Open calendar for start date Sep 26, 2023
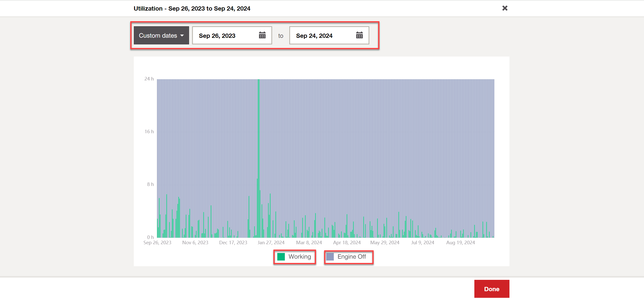Screen dimensions: 644x298 262,35
